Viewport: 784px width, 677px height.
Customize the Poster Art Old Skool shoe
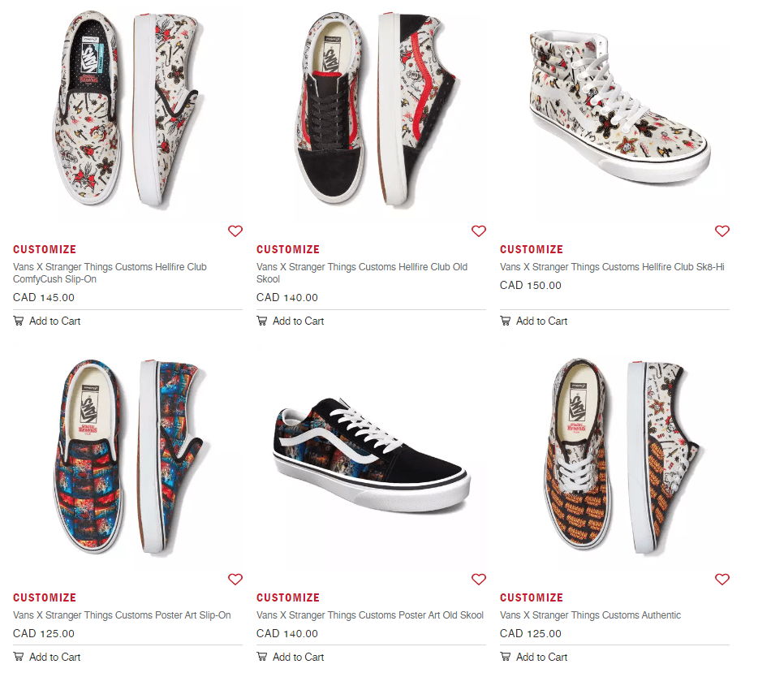click(288, 597)
